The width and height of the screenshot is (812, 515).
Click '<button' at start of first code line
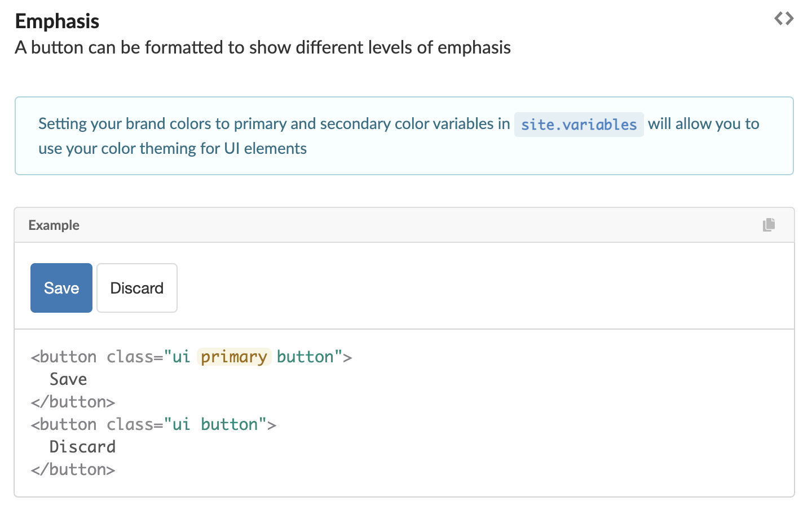click(64, 357)
